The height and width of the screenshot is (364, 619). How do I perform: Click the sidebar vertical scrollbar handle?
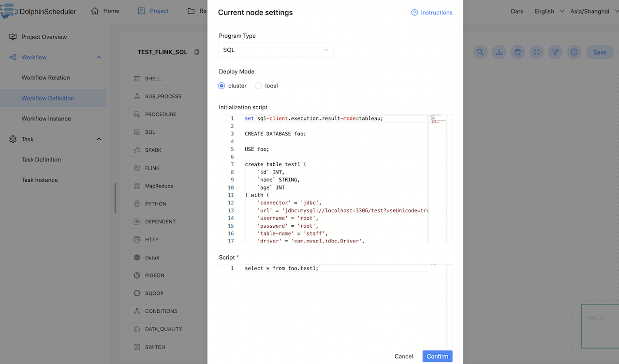click(x=115, y=198)
